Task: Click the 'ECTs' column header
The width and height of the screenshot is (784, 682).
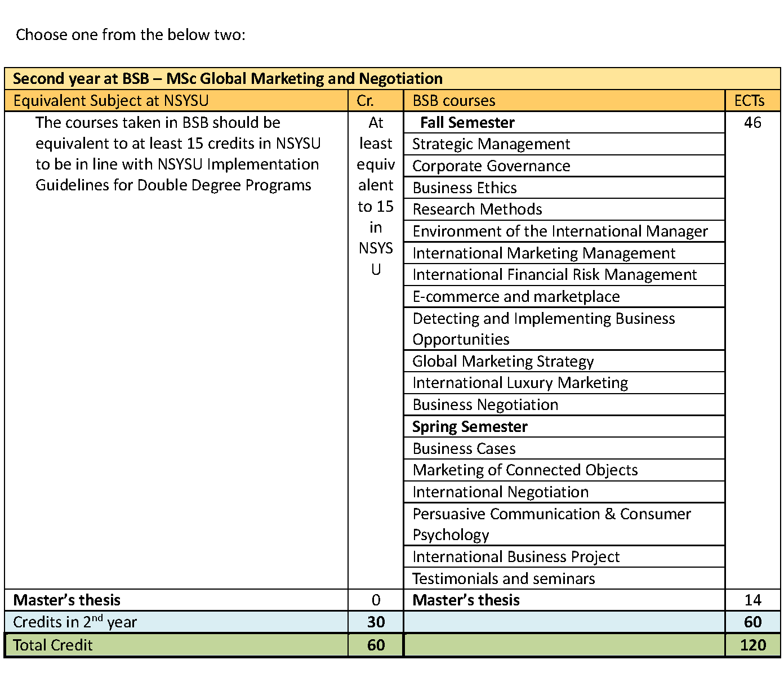Action: click(x=750, y=101)
